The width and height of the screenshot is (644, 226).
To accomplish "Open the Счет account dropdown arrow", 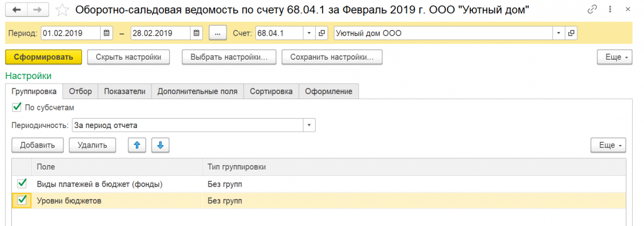I will click(309, 33).
